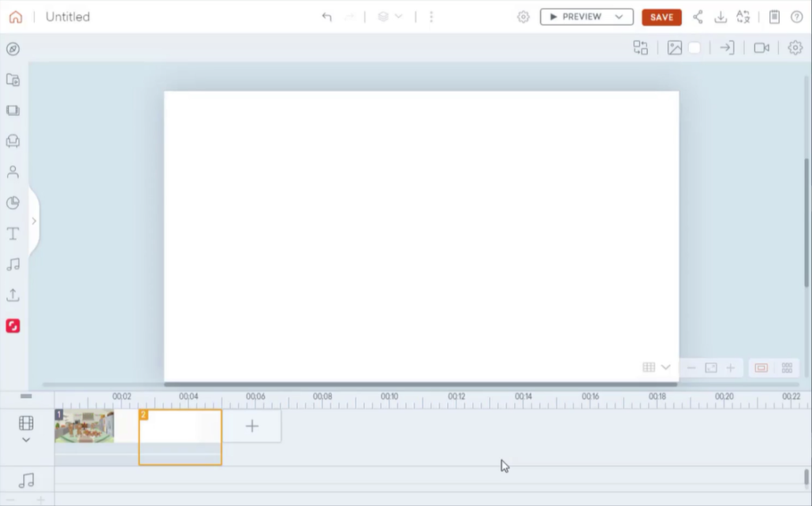Switch to grid overview of scenes
The image size is (812, 506).
[x=787, y=368]
